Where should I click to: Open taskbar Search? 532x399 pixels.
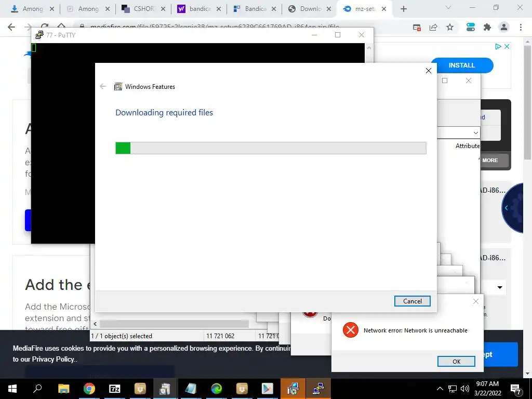tap(37, 389)
